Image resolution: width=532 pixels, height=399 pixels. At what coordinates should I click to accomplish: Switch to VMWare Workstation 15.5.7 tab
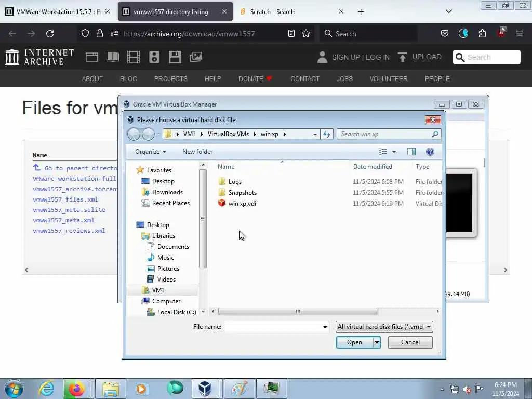coord(58,12)
